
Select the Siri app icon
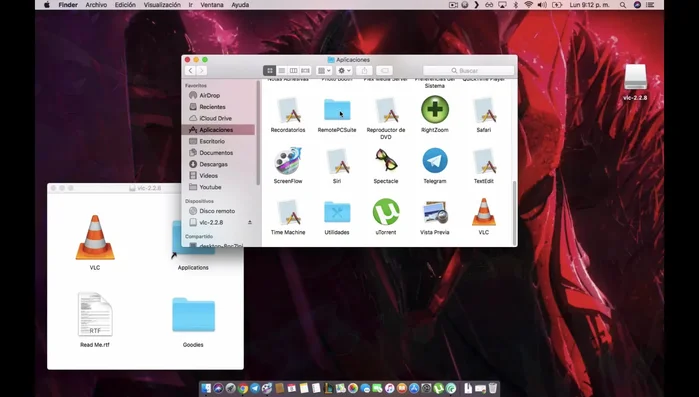(x=337, y=161)
